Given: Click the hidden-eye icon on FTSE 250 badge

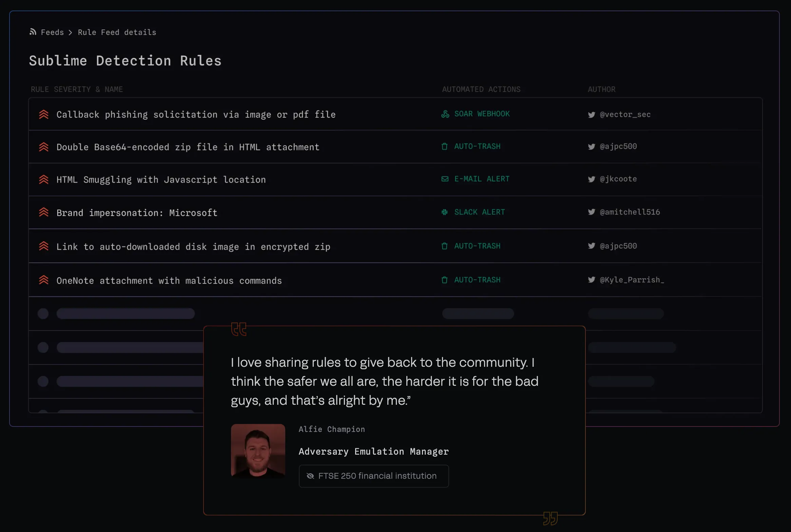Looking at the screenshot, I should [310, 476].
